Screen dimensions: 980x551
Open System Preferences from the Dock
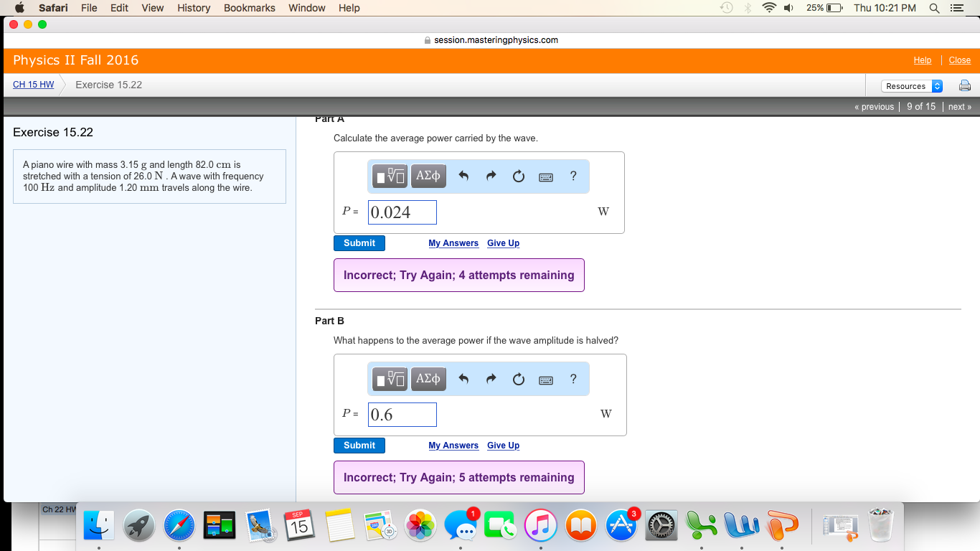661,527
